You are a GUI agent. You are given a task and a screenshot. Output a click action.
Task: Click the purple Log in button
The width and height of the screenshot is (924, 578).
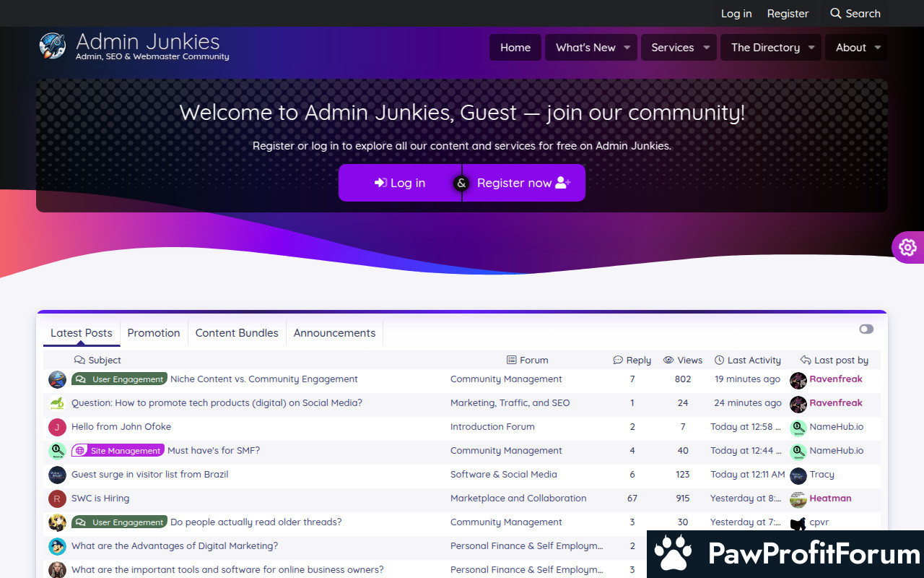[400, 183]
